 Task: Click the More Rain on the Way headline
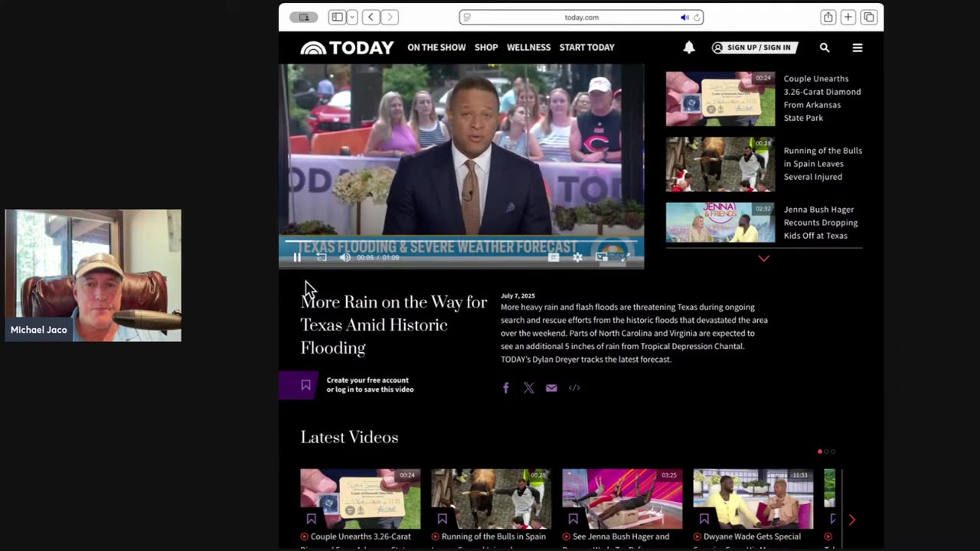point(394,324)
